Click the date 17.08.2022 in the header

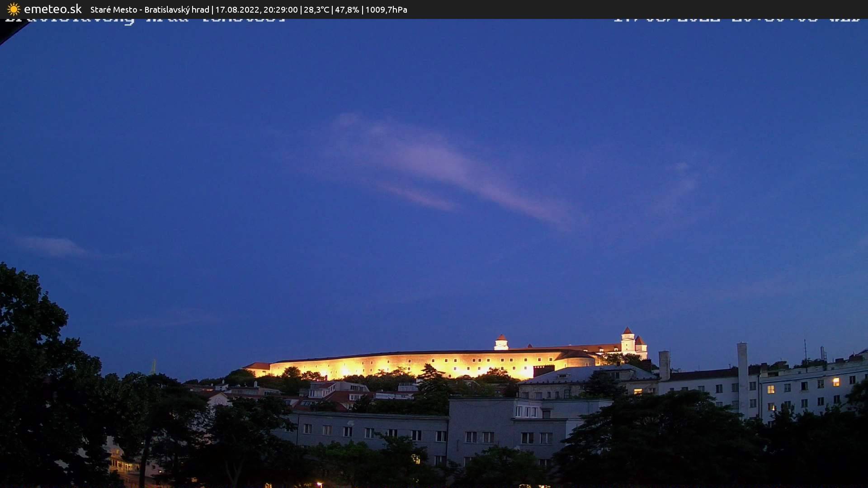(x=238, y=9)
